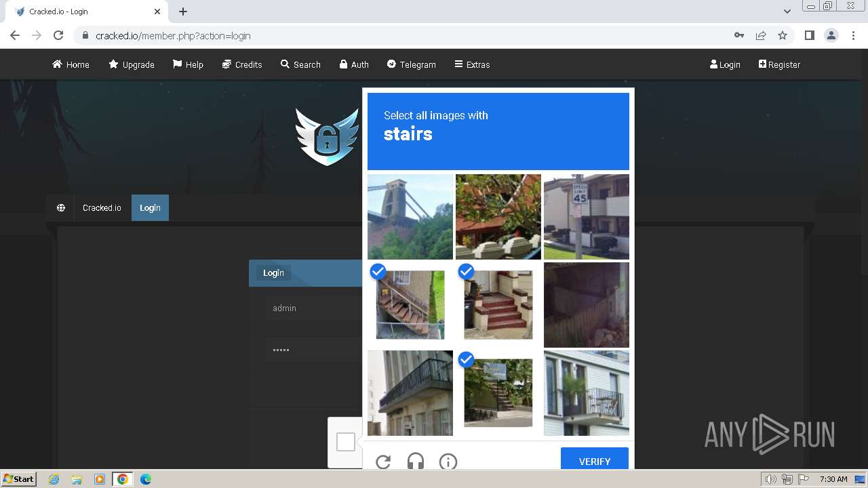Click the password input field
The image size is (868, 488).
tap(312, 350)
